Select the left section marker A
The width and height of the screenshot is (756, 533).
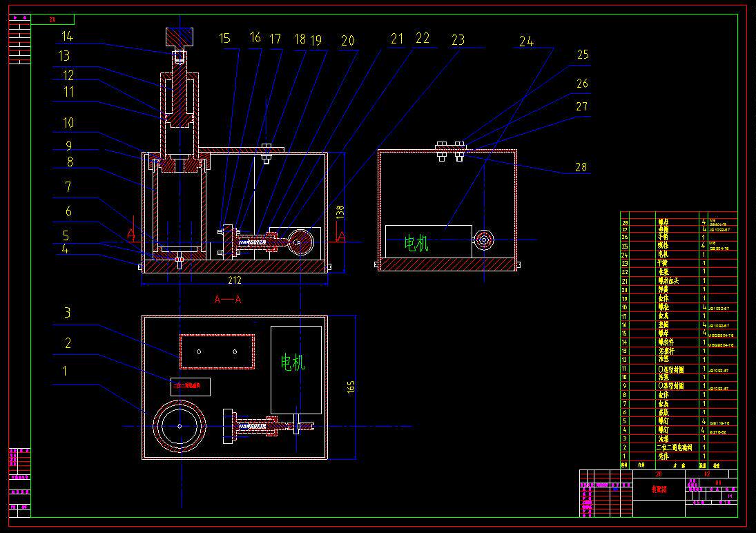(131, 235)
